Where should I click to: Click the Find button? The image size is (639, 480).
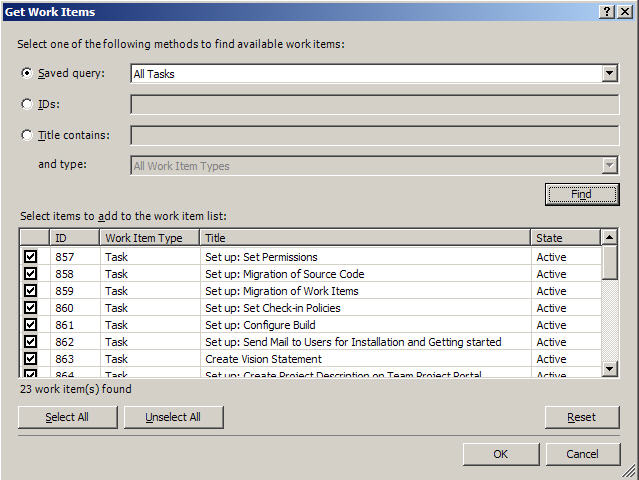pyautogui.click(x=582, y=194)
